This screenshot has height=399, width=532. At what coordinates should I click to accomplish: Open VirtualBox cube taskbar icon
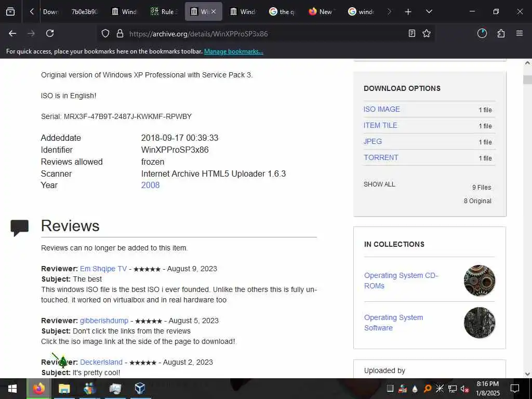tap(140, 389)
